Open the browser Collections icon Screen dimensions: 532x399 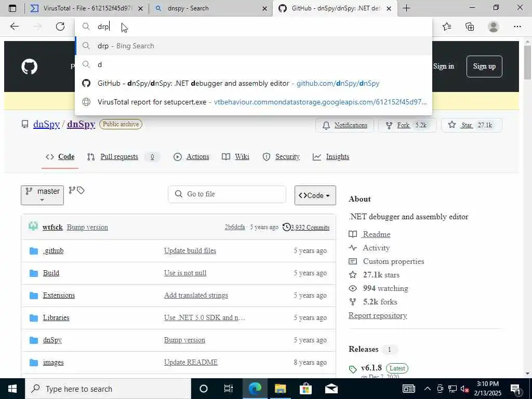coord(470,26)
